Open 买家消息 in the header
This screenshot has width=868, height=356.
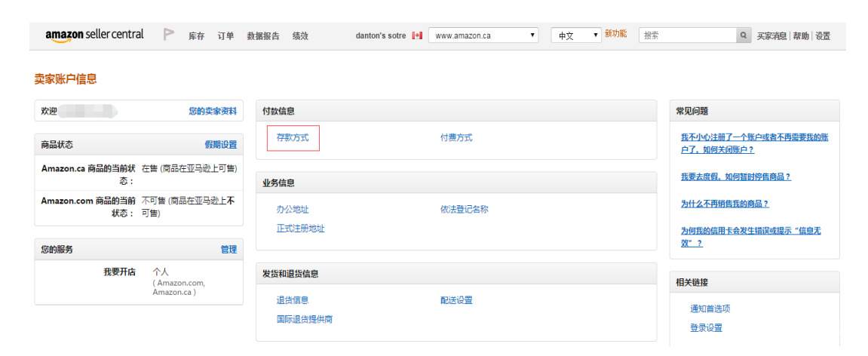pos(771,36)
